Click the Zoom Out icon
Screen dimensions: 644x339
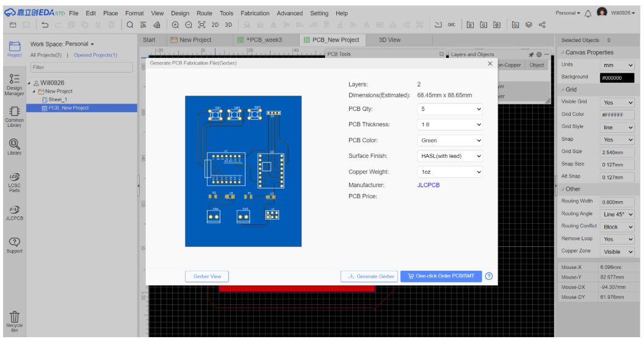[x=189, y=25]
